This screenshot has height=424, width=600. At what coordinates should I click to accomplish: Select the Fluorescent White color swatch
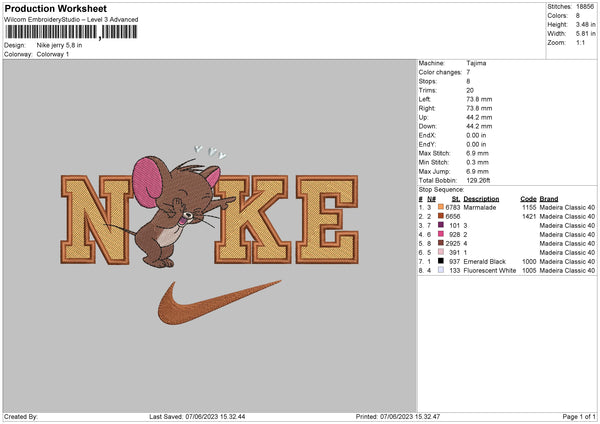click(x=440, y=270)
